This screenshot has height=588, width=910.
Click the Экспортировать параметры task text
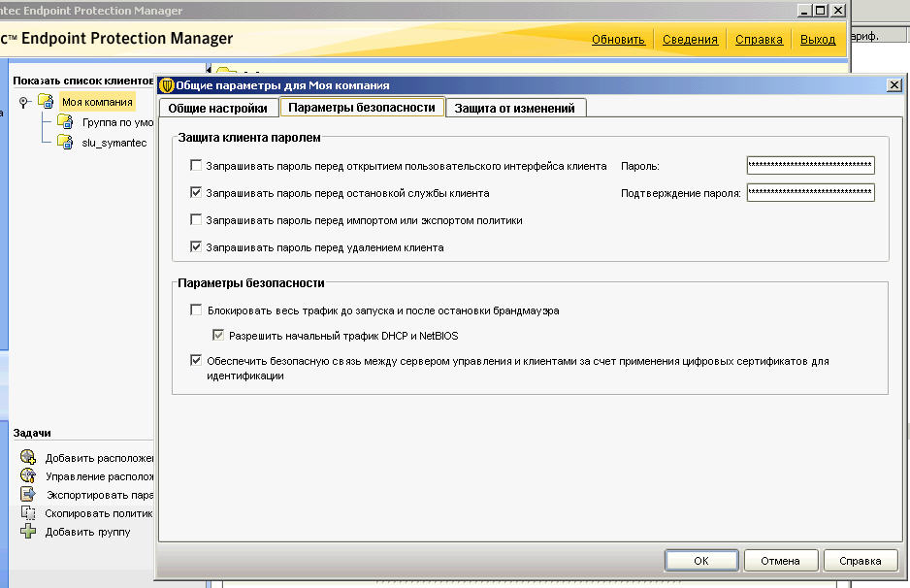pos(100,495)
